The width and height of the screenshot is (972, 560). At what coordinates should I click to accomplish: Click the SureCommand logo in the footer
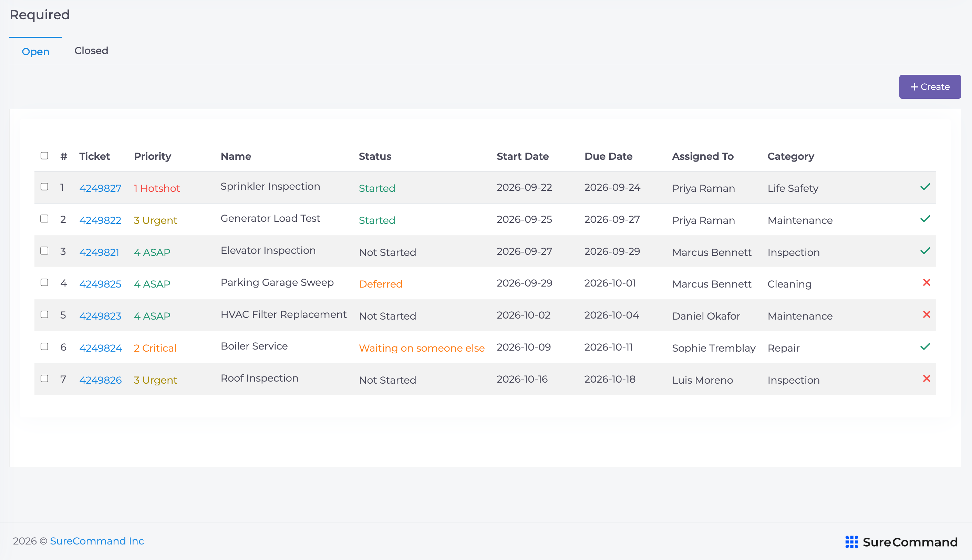901,542
